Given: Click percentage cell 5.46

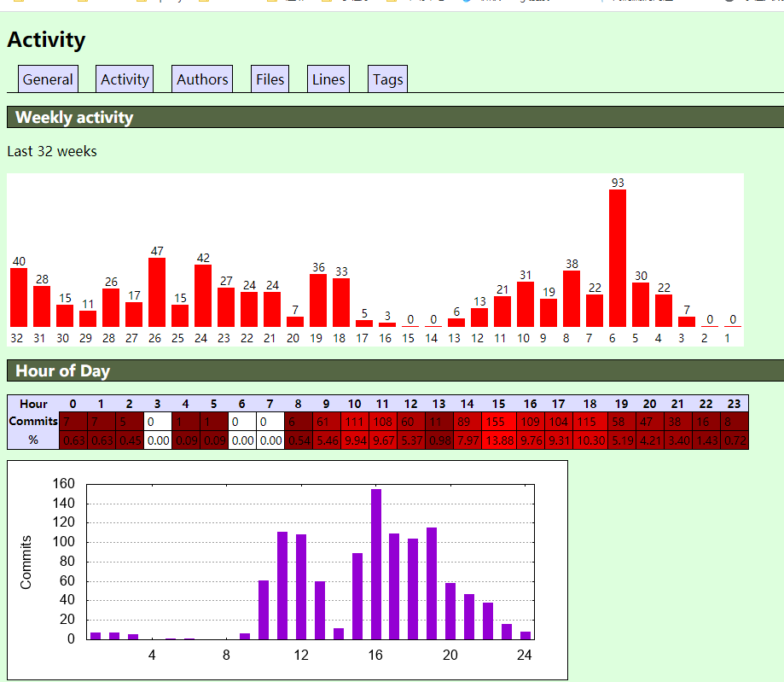Looking at the screenshot, I should [x=327, y=440].
